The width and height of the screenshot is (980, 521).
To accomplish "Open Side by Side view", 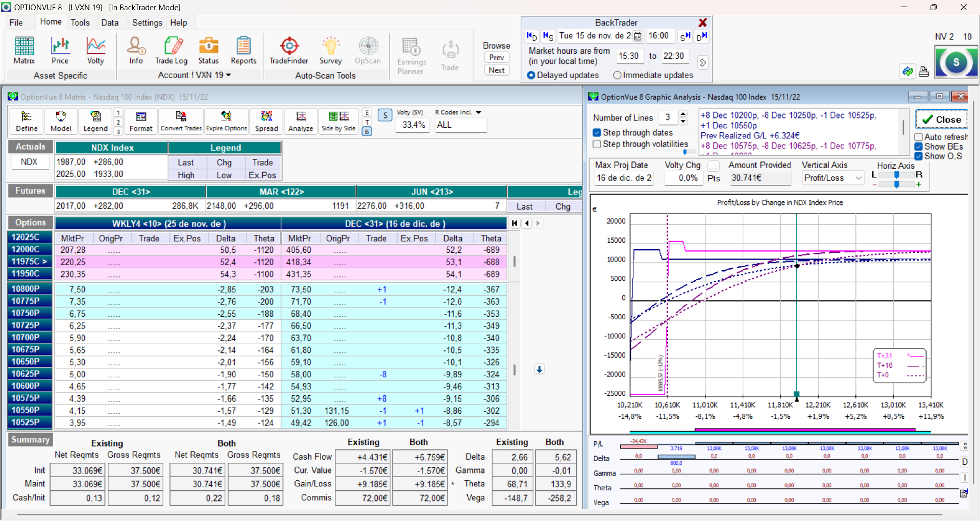I will (x=338, y=121).
